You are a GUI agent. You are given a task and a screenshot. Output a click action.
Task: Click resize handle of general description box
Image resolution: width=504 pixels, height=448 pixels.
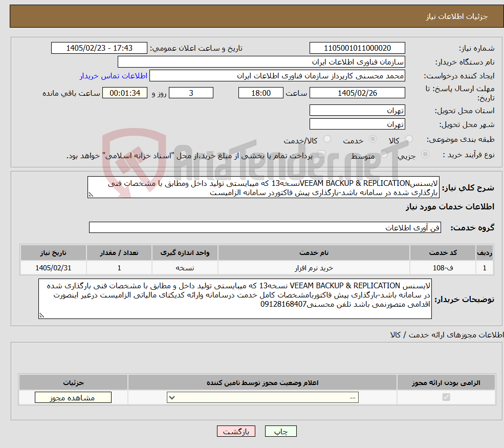pyautogui.click(x=91, y=195)
